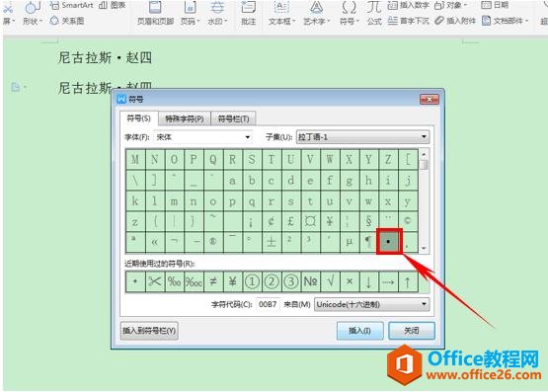Open the 符号 symbol ribbon tool

tap(350, 13)
